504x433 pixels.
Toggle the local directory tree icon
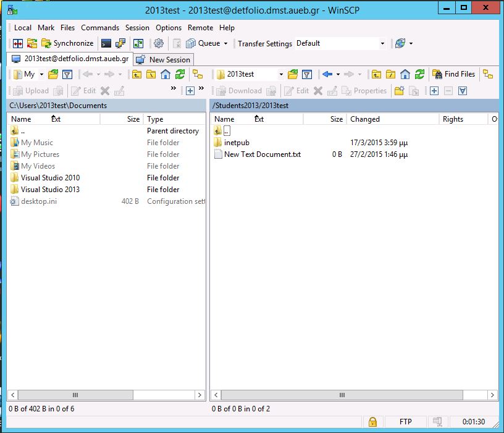pos(198,75)
